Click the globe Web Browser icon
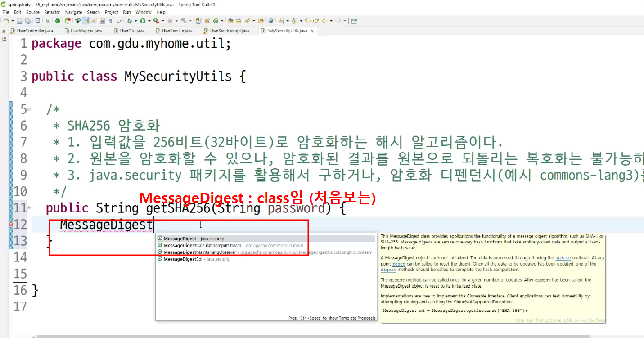Screen dimensions: 644x338 click(x=270, y=21)
